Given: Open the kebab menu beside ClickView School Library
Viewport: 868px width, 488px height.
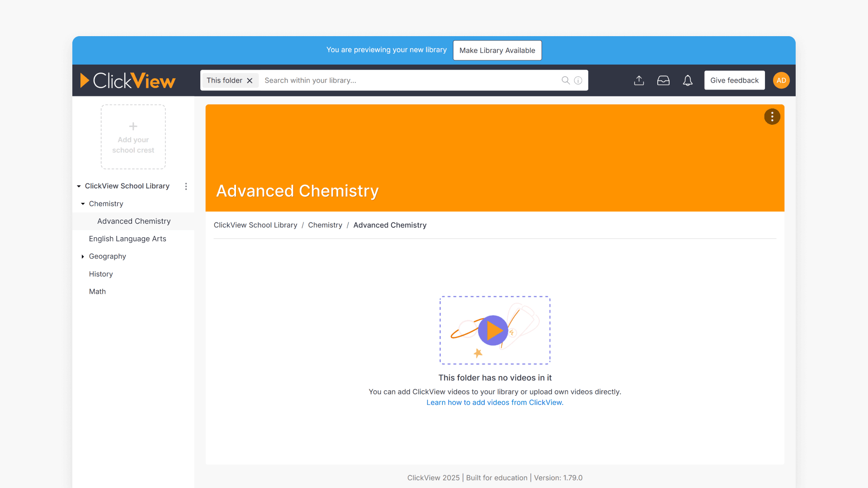Looking at the screenshot, I should (186, 186).
